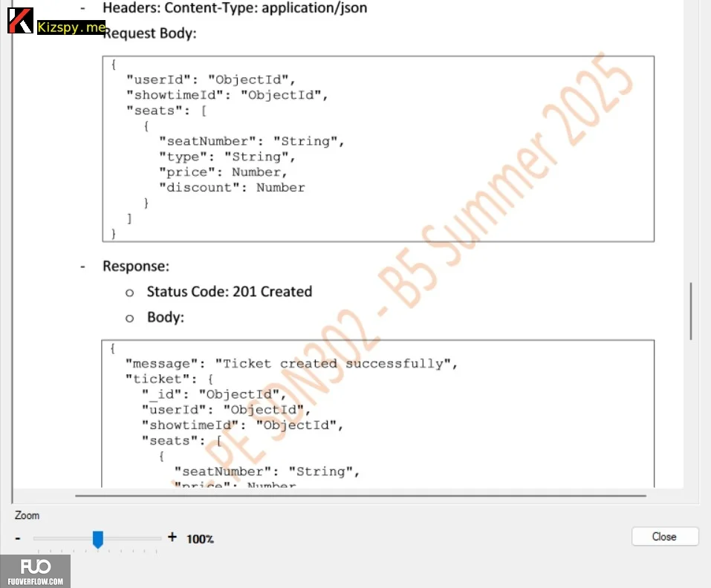Click the vertical scrollbar thumb
The image size is (711, 588).
click(x=691, y=311)
